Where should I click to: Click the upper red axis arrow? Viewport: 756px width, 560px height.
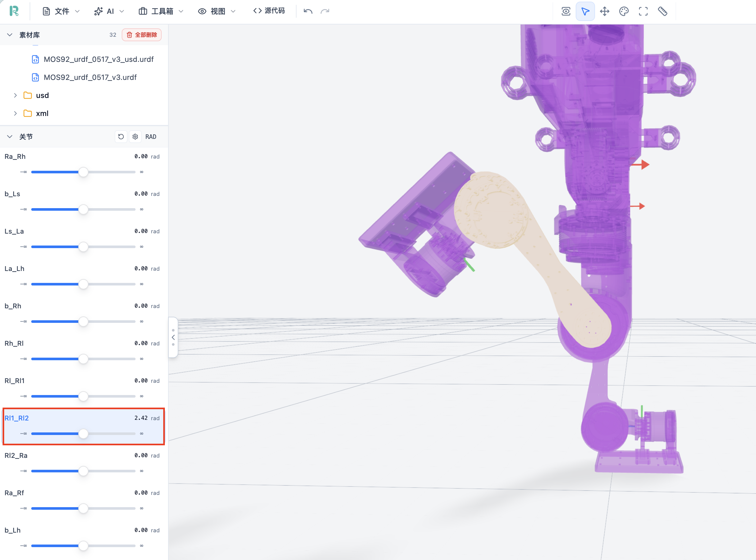640,165
